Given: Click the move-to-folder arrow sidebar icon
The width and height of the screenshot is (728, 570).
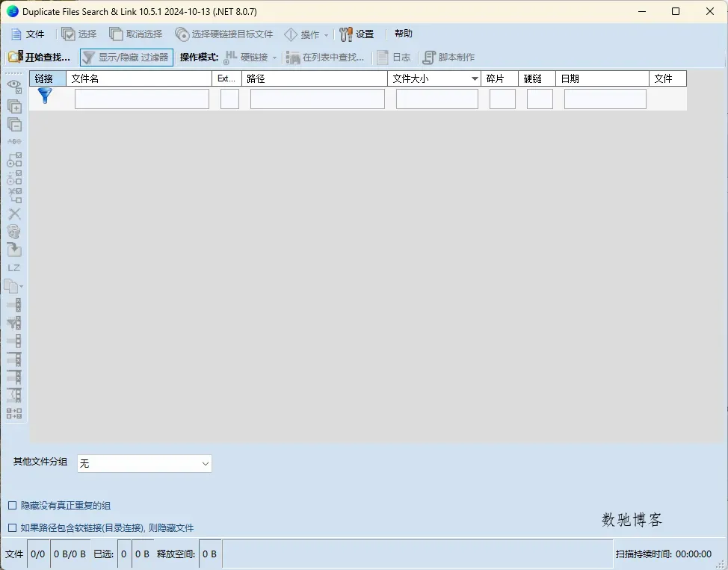Looking at the screenshot, I should 14,250.
